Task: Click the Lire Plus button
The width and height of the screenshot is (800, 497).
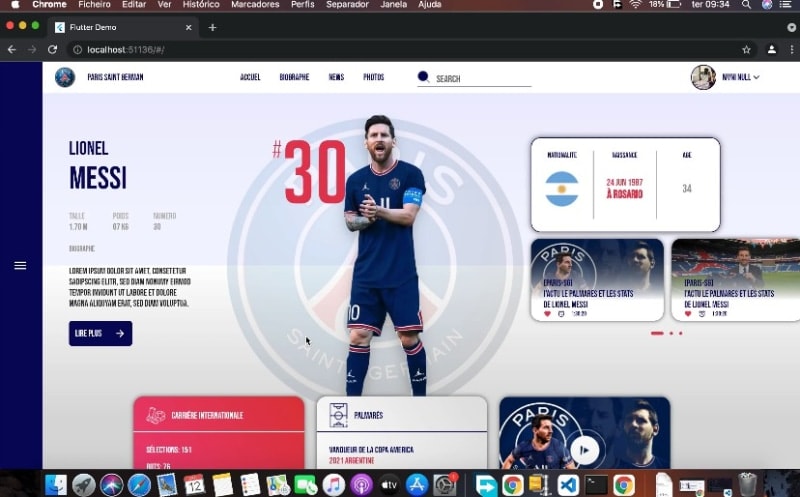Action: coord(101,333)
